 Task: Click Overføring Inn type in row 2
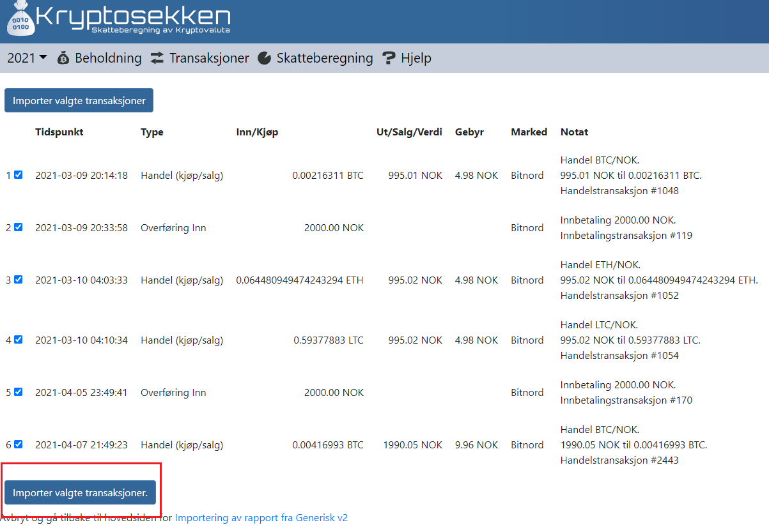(173, 228)
